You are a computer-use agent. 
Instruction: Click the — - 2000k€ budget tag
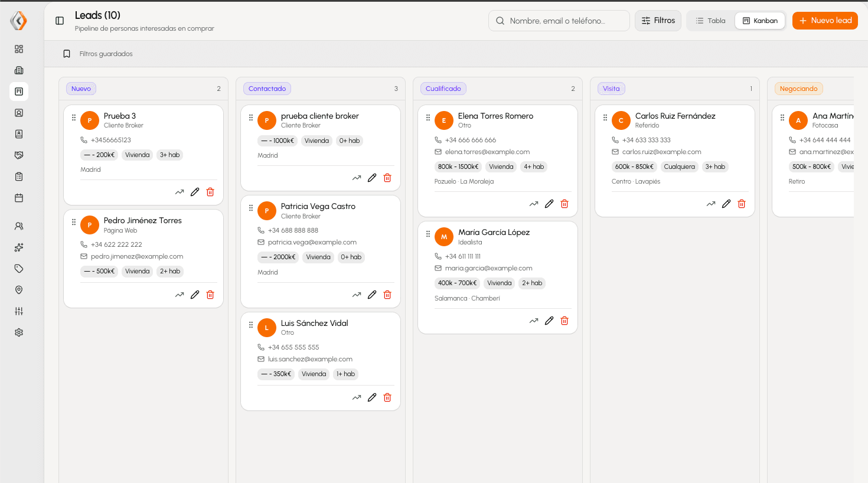[278, 257]
